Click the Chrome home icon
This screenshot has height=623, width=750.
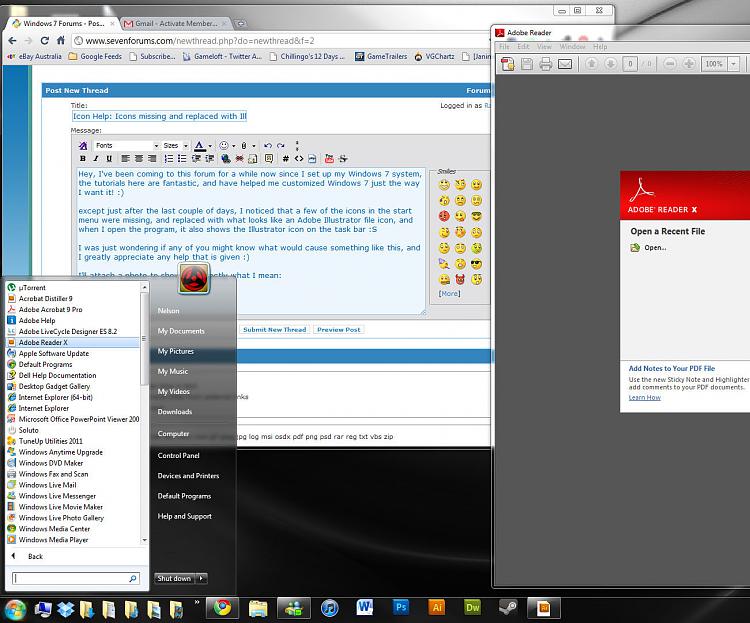tap(61, 41)
